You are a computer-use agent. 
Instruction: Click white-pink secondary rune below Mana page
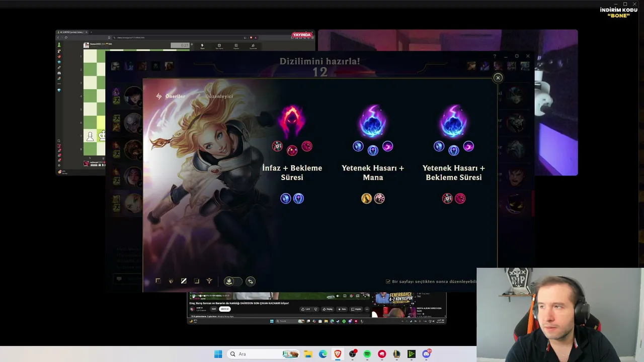click(x=379, y=199)
